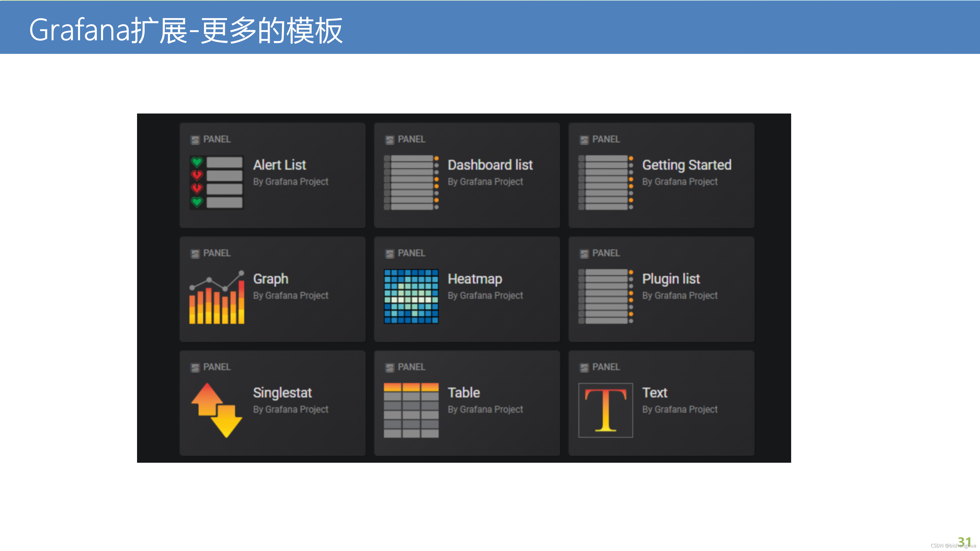Click the Plugin list panel icon

pyautogui.click(x=605, y=296)
